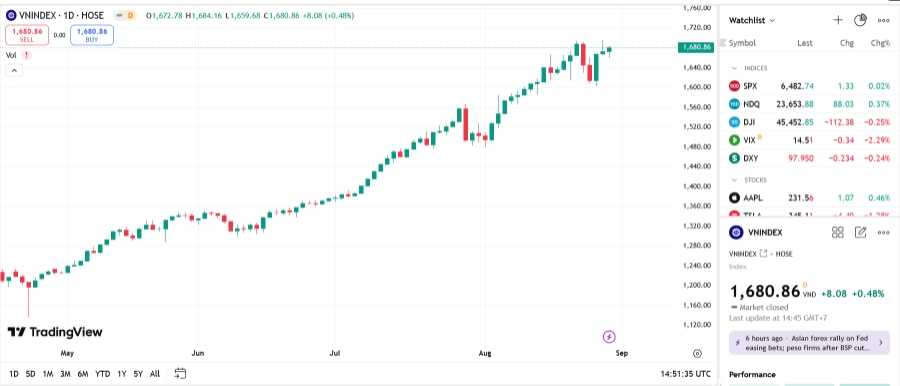Open the Watchlist name dropdown
The image size is (900, 386).
click(752, 20)
